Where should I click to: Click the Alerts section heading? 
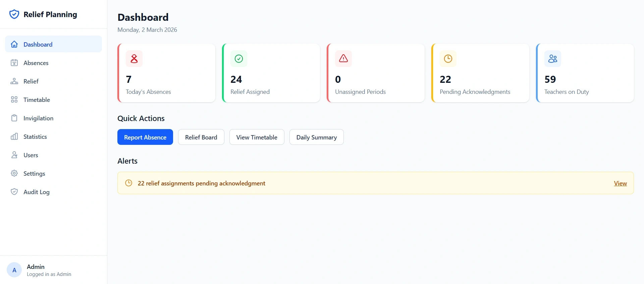click(x=127, y=161)
